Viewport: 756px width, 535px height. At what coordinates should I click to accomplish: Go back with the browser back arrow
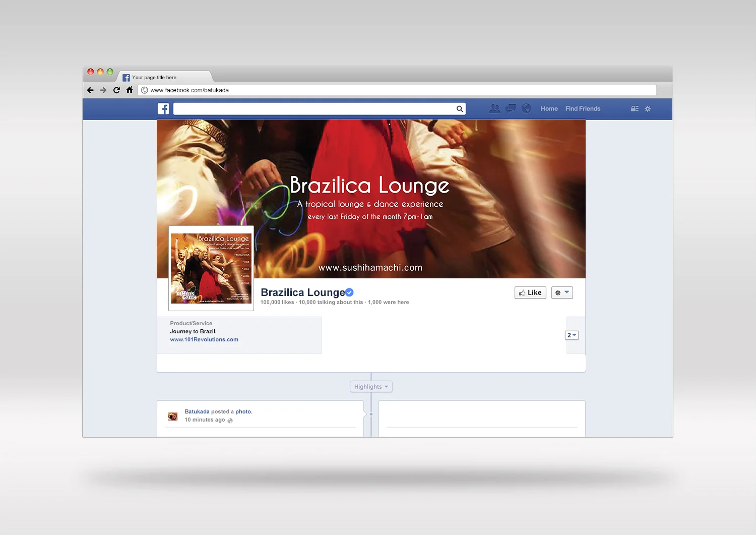pyautogui.click(x=90, y=90)
